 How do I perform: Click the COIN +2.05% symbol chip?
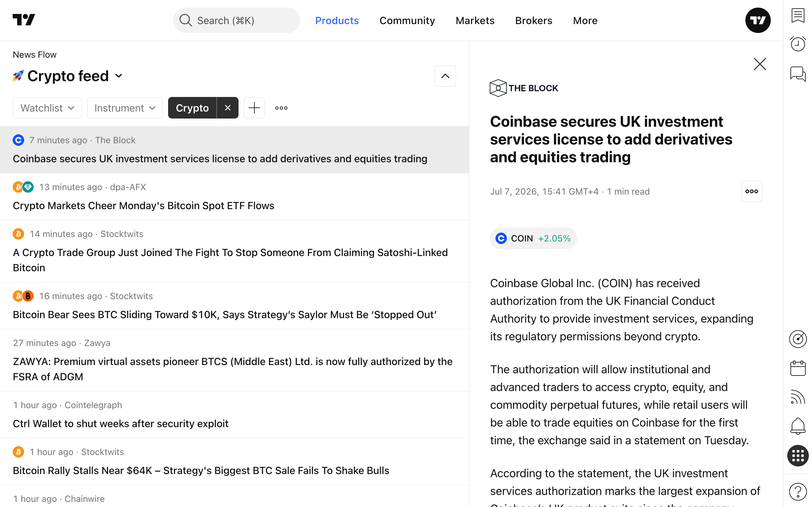coord(533,238)
